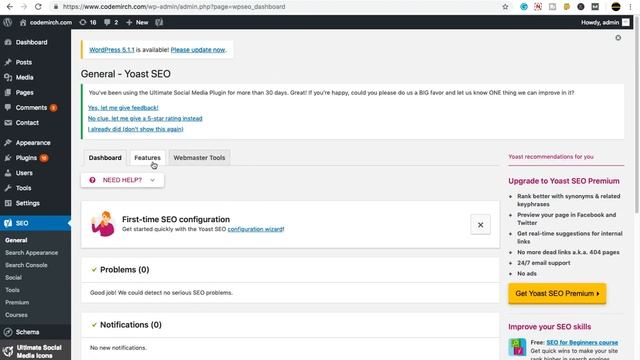Click the blue circular extension icon in the toolbar

[x=524, y=7]
